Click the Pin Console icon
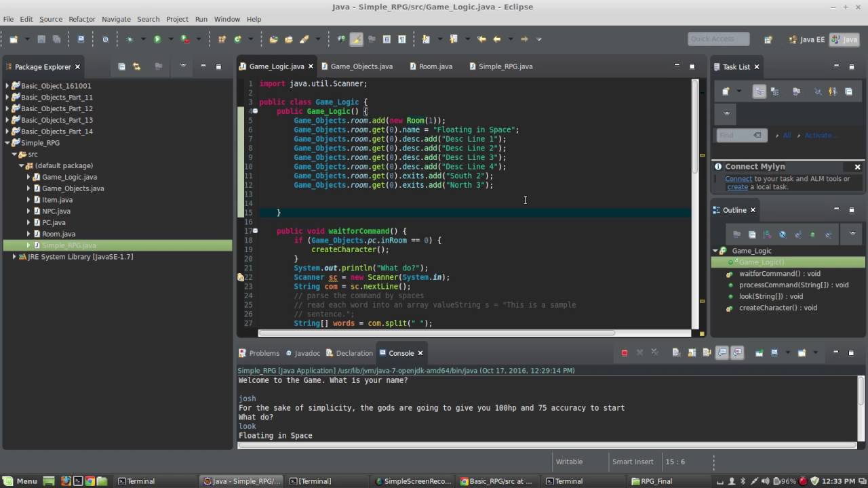 point(759,352)
